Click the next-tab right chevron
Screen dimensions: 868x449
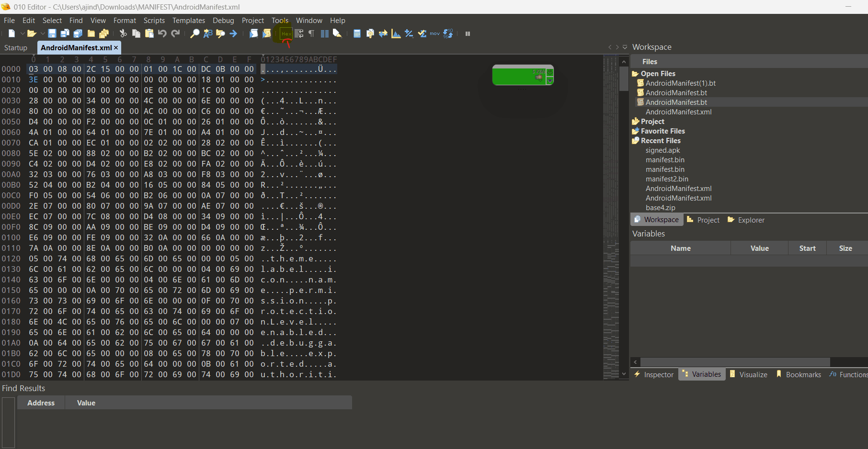617,47
